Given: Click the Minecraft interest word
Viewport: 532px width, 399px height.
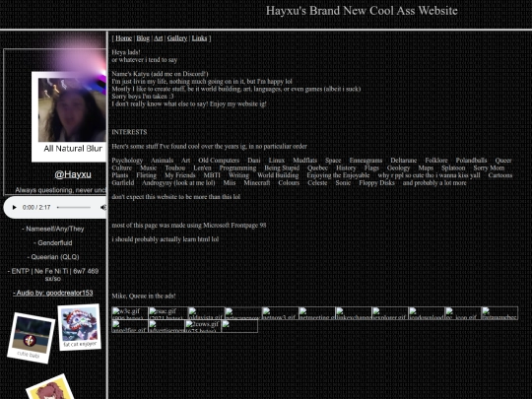Looking at the screenshot, I should [257, 183].
